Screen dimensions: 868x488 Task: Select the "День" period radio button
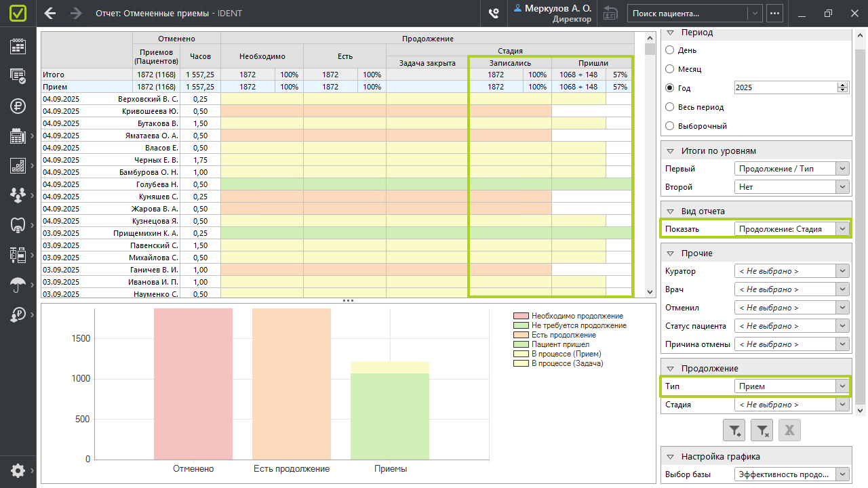click(x=670, y=50)
